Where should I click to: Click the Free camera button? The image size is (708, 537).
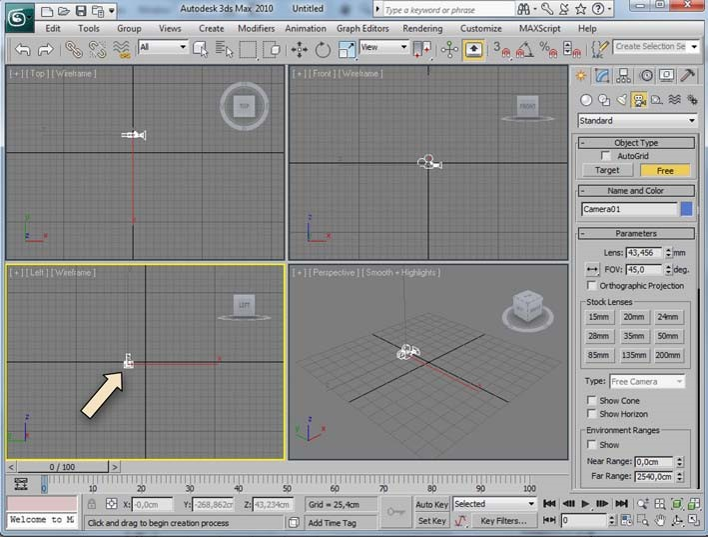pyautogui.click(x=665, y=170)
